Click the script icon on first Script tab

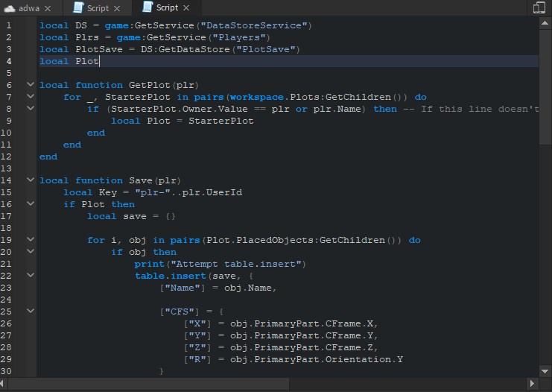[78, 7]
